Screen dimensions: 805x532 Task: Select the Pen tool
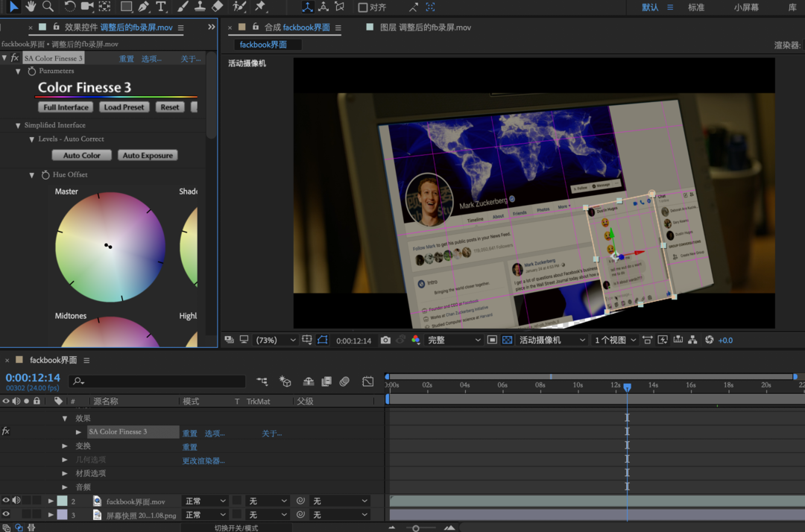(143, 7)
